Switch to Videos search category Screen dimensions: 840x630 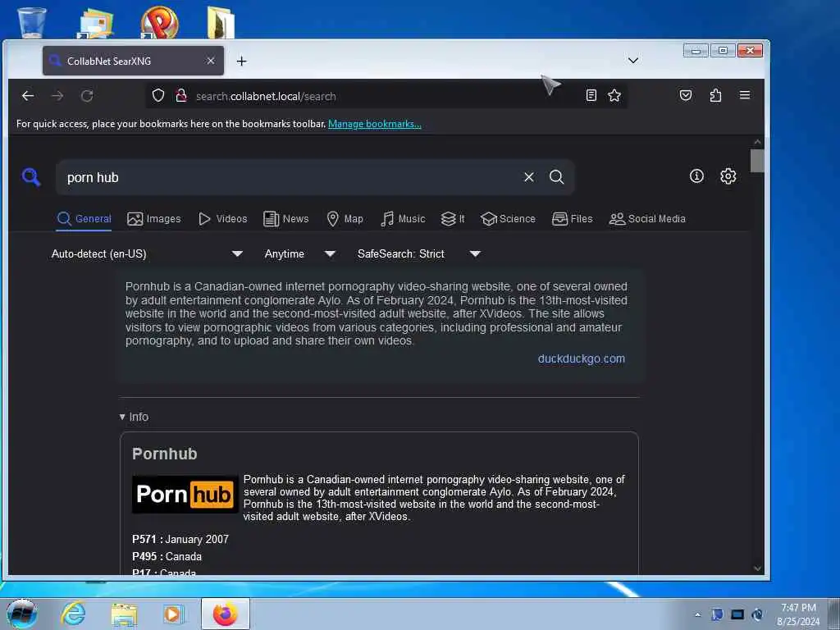tap(222, 218)
